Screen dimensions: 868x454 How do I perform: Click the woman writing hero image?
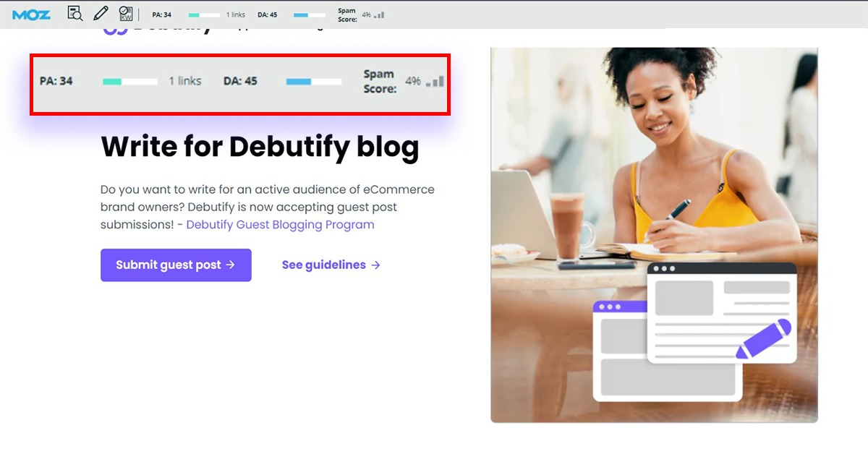pyautogui.click(x=654, y=235)
